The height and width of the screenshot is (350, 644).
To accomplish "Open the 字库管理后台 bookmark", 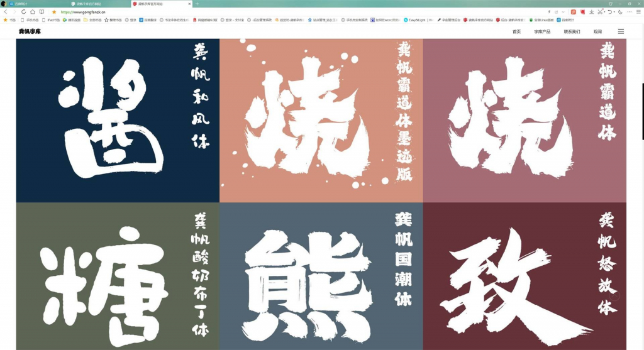I will [x=449, y=19].
